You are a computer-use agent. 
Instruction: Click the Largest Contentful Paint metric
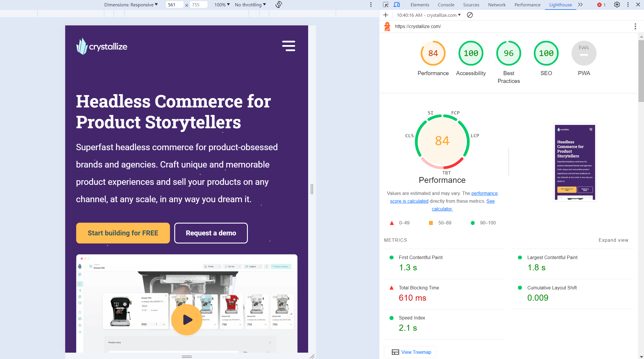(x=573, y=264)
